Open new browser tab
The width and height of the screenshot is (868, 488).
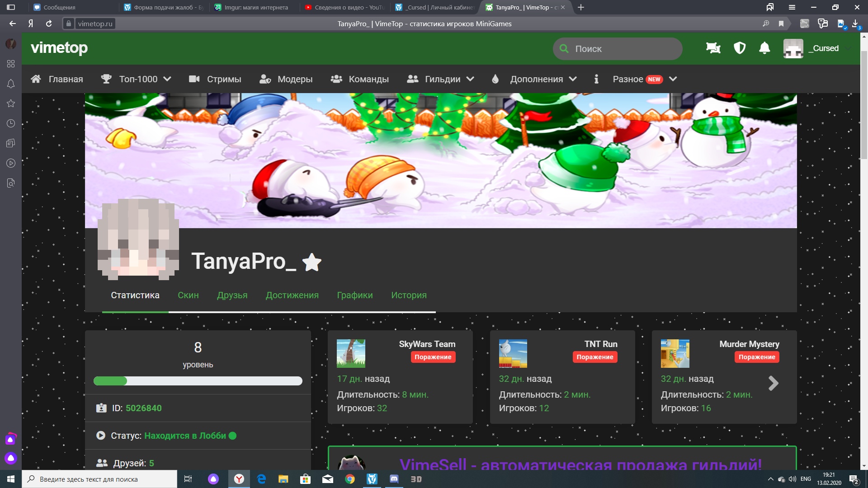[581, 7]
